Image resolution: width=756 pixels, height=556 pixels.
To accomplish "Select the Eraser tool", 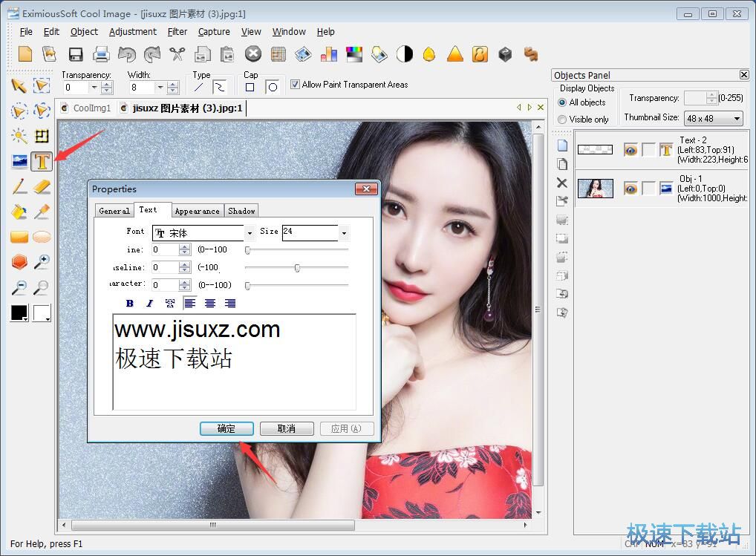I will point(42,186).
